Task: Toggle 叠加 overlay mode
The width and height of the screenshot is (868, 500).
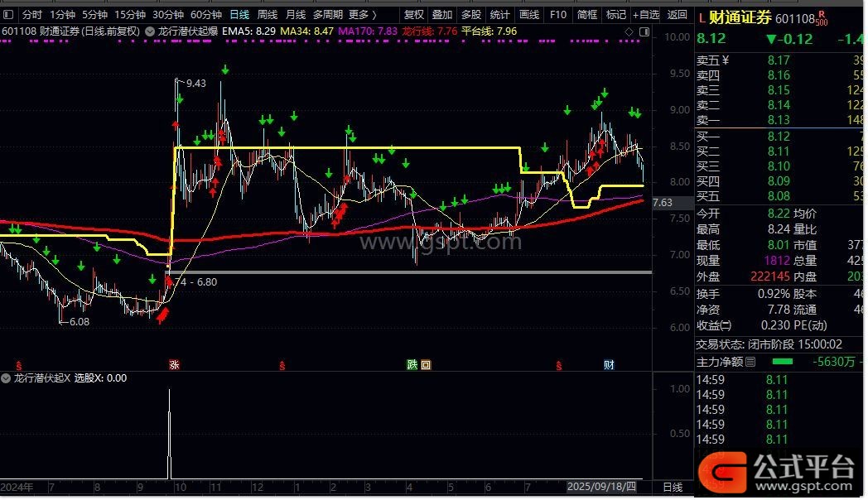Action: [x=442, y=14]
